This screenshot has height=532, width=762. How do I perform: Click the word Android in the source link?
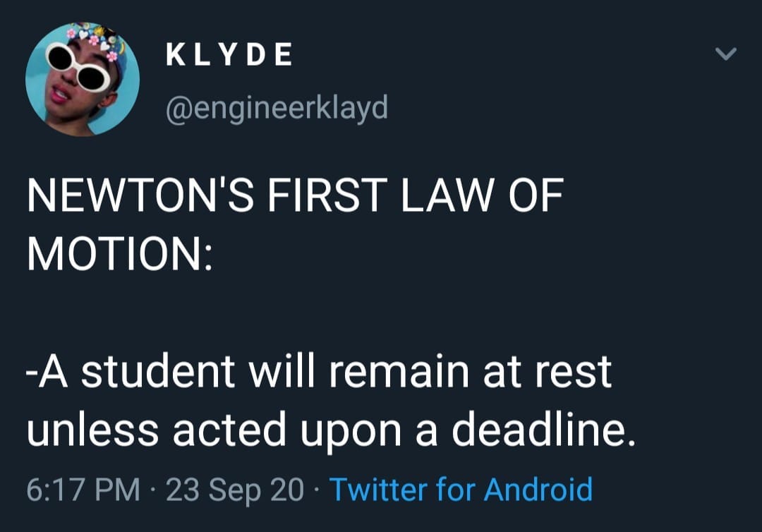[538, 489]
